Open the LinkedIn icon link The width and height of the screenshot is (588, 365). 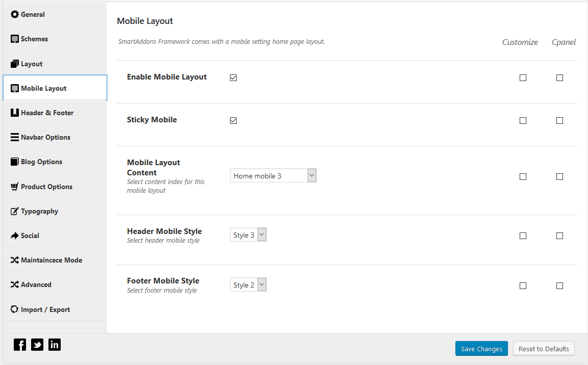coord(55,345)
